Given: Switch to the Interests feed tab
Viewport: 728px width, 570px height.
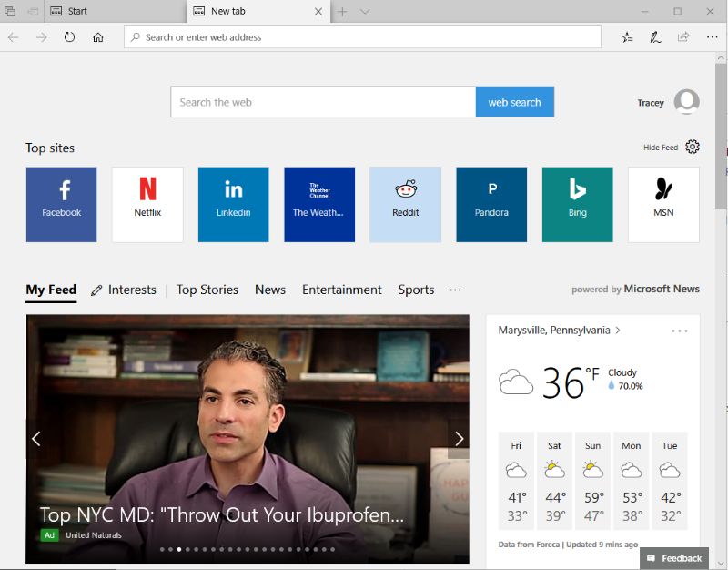Looking at the screenshot, I should (132, 290).
